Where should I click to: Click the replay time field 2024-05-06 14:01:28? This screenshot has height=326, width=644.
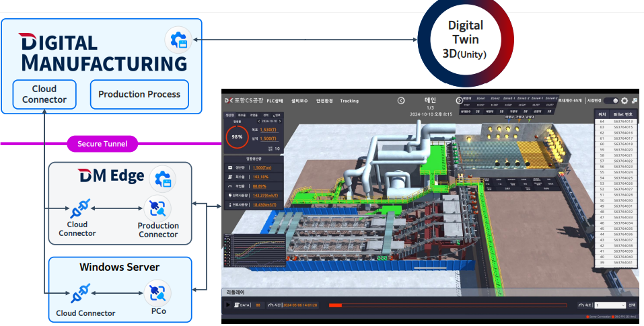(300, 305)
